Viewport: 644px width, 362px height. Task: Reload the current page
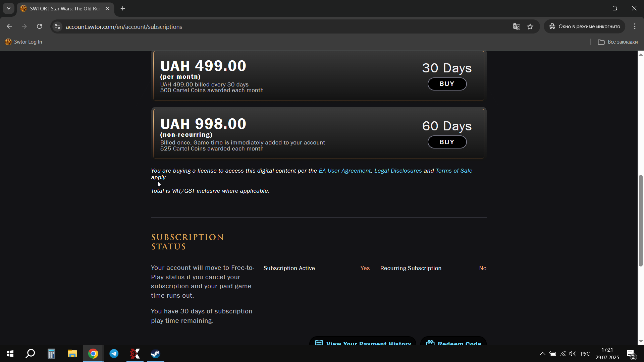[39, 26]
